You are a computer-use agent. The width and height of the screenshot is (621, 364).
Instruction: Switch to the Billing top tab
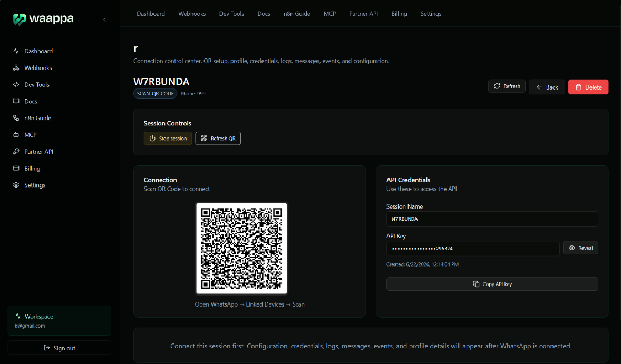coord(399,14)
